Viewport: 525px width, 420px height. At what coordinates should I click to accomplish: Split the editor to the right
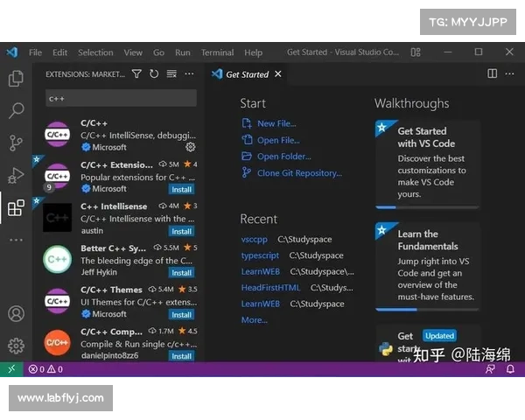click(x=492, y=73)
